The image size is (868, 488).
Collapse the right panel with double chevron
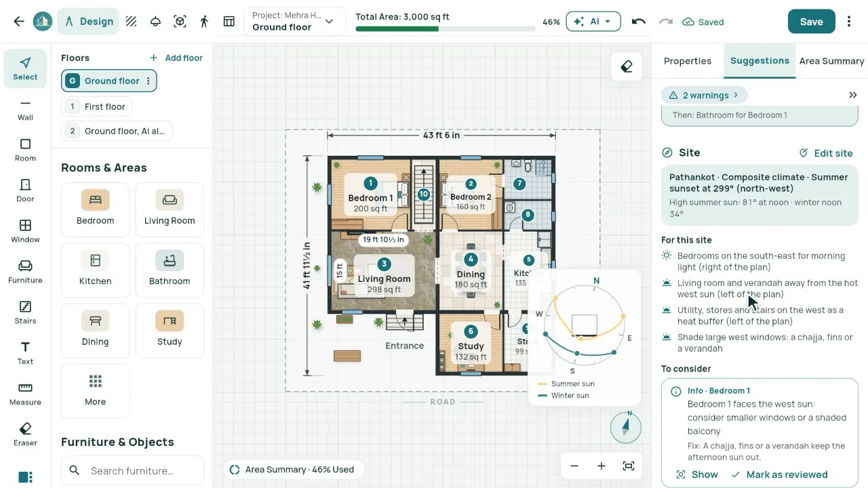853,96
